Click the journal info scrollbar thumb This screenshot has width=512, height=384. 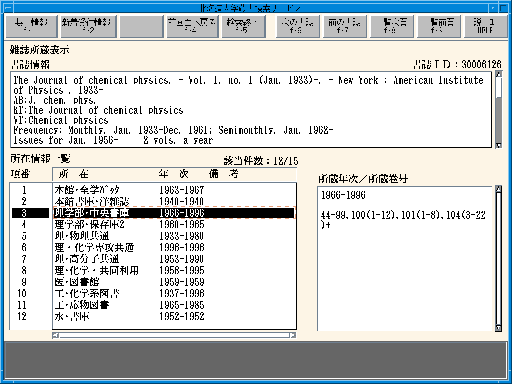pyautogui.click(x=499, y=88)
